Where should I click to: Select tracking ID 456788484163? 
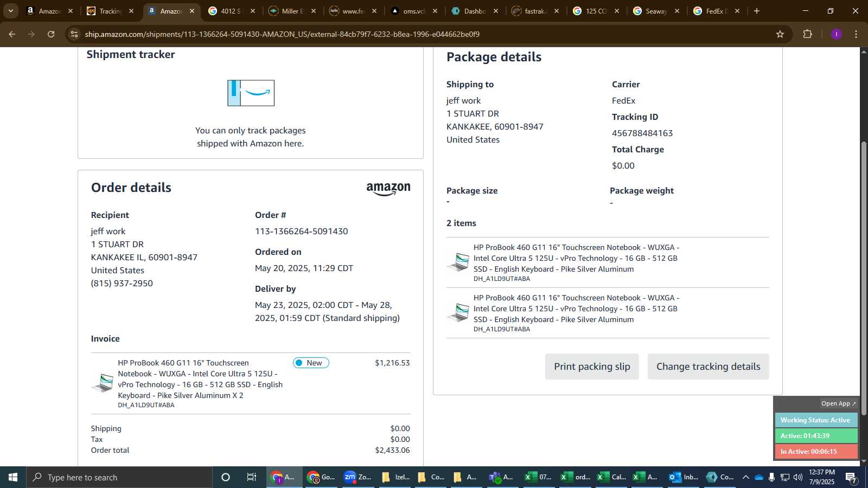[x=642, y=133]
